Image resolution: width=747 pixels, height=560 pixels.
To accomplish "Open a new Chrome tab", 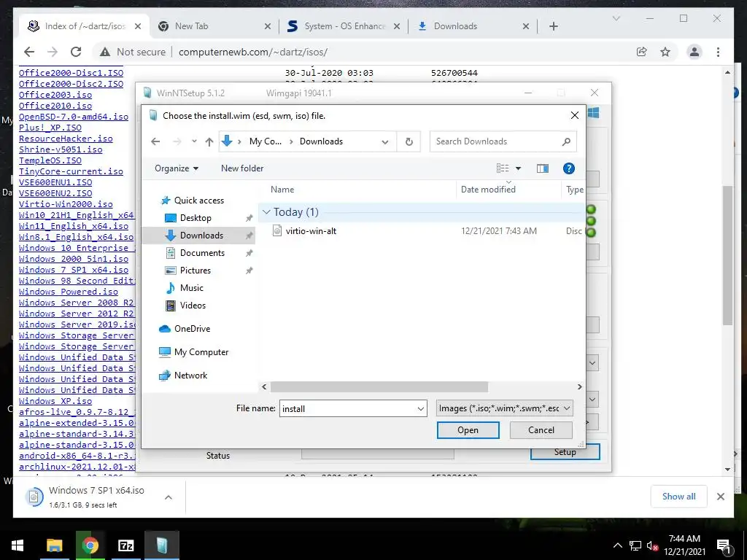I will tap(553, 26).
